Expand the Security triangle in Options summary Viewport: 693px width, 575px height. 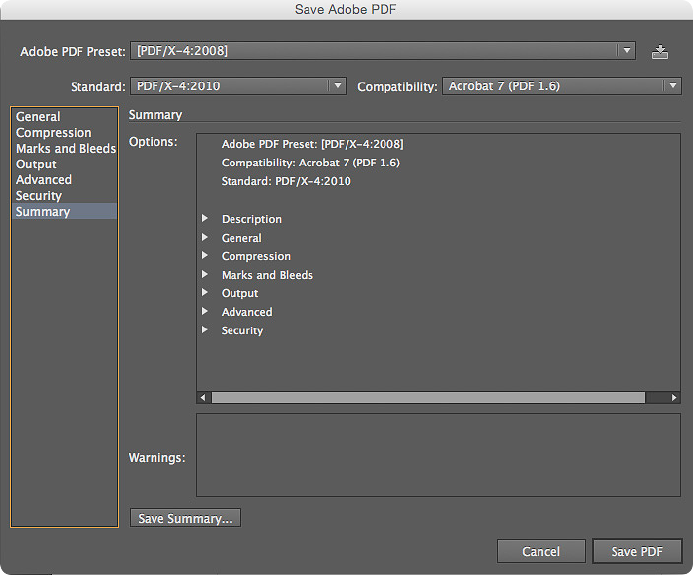pos(205,330)
